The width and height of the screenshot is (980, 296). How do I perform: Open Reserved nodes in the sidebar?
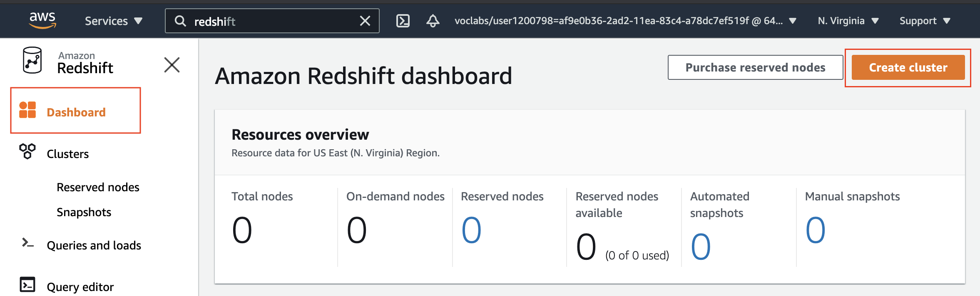point(98,187)
